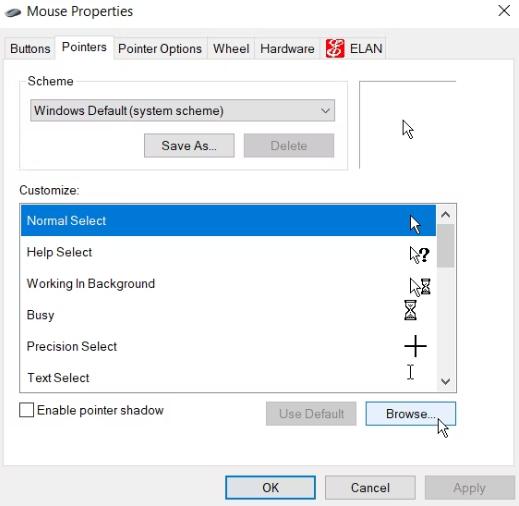
Task: Select the Busy pointer row
Action: pyautogui.click(x=228, y=315)
